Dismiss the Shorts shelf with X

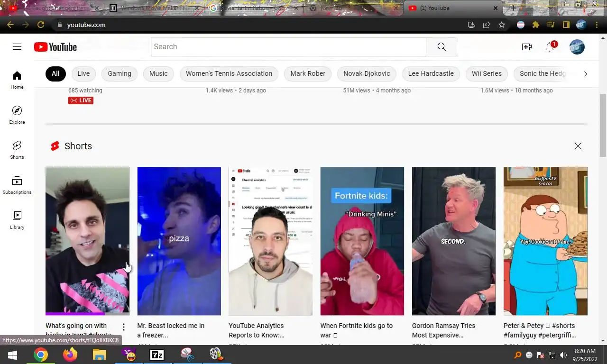[x=578, y=146]
